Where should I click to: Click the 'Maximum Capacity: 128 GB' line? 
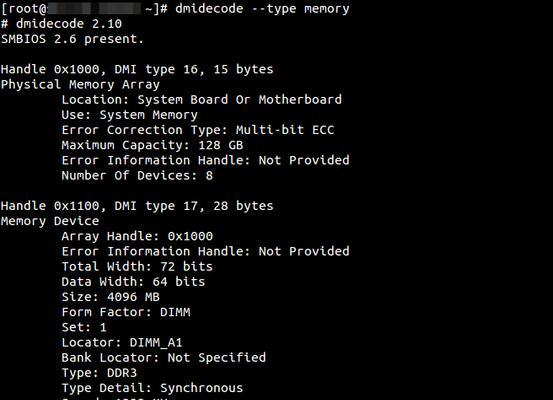152,145
